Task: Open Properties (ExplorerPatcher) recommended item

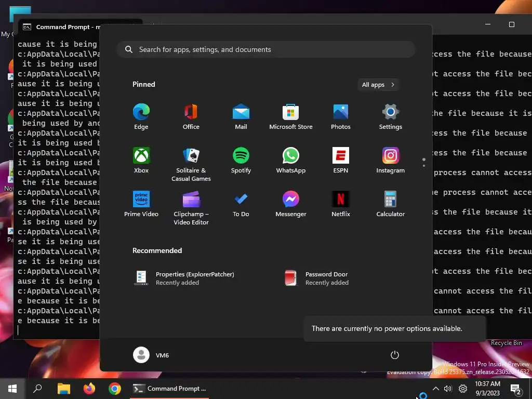Action: [184, 278]
